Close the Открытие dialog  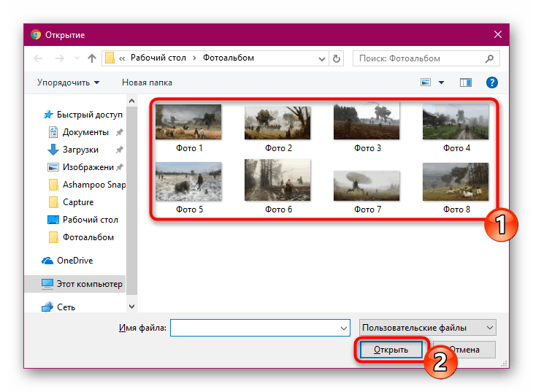point(498,34)
